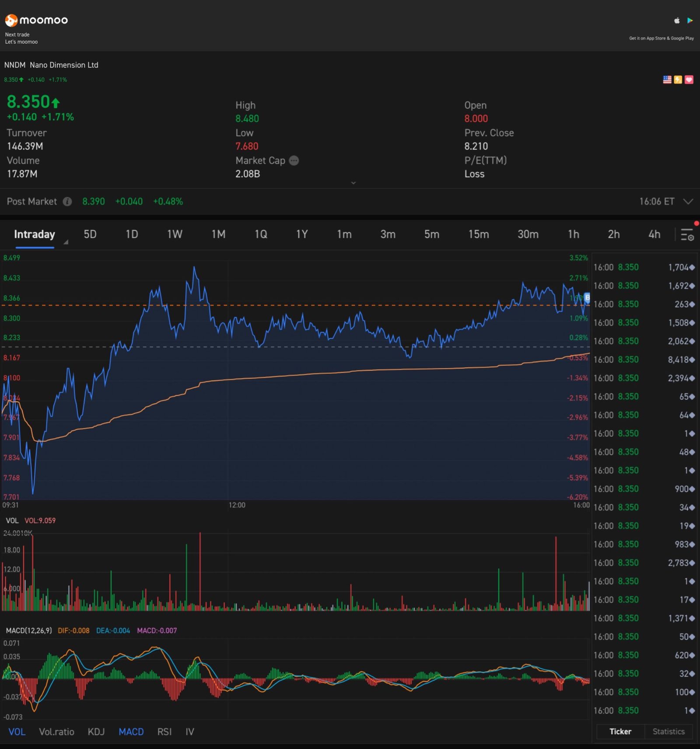Click the Market Cap value 2.08B
The height and width of the screenshot is (749, 700).
tap(248, 174)
